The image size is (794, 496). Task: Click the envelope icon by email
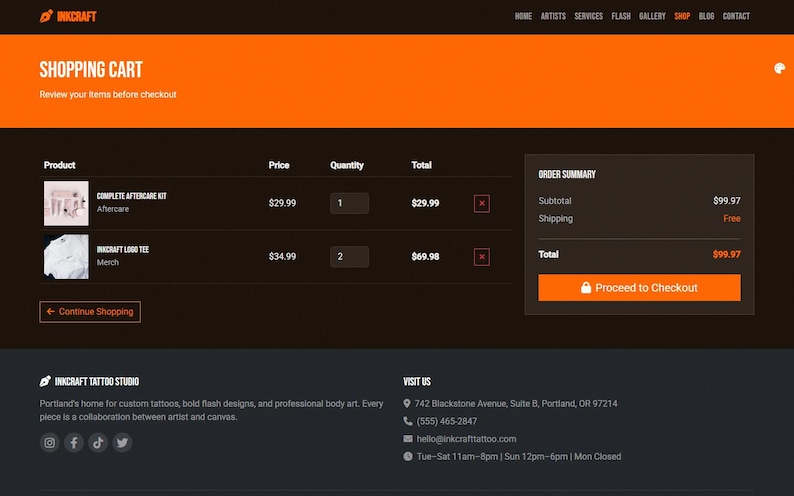click(x=408, y=439)
